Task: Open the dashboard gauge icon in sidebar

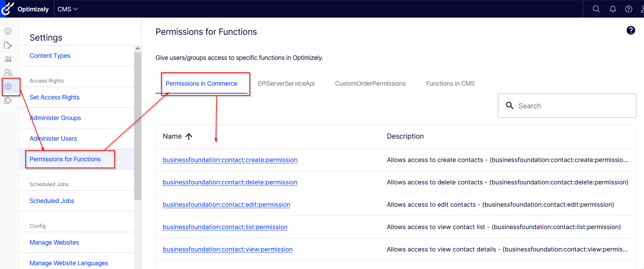Action: point(8,31)
